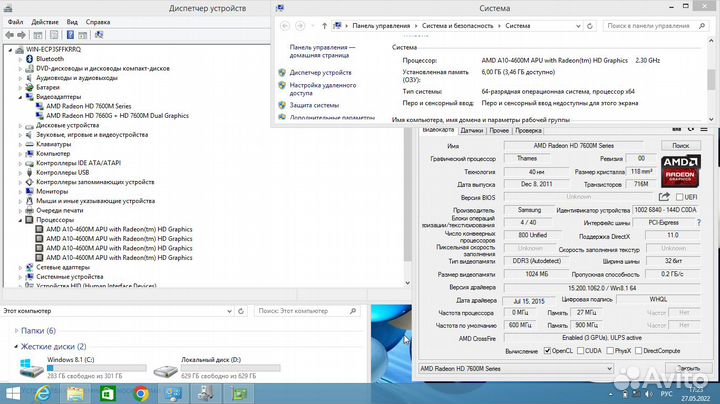Refresh the System window address bar

pyautogui.click(x=590, y=26)
